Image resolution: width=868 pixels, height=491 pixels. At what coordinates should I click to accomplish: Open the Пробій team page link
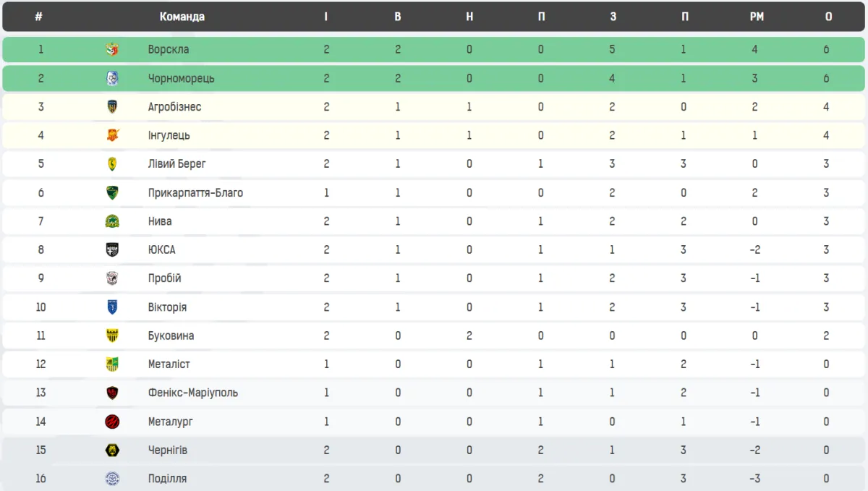tap(164, 278)
